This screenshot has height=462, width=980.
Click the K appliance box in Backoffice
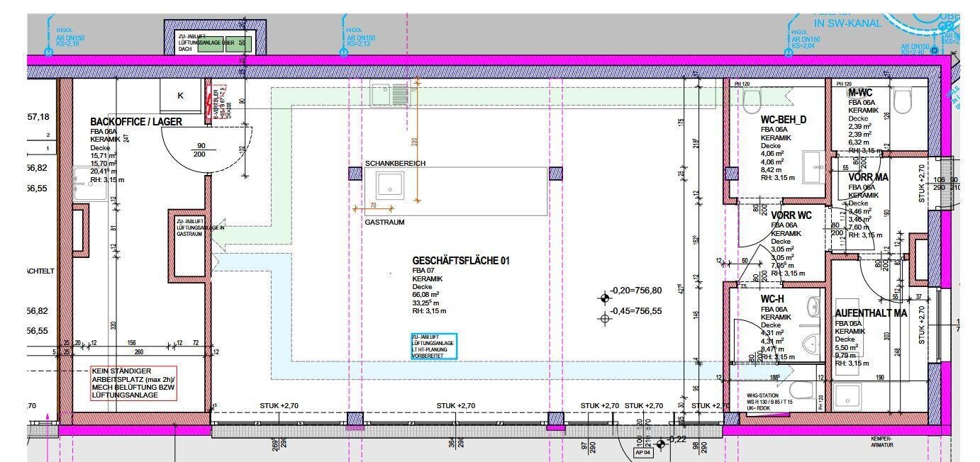coord(180,96)
